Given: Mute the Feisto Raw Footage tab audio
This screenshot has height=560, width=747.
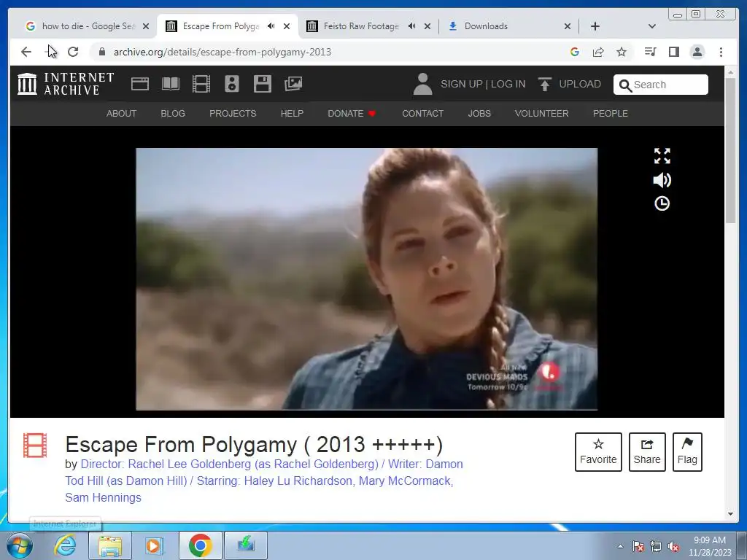Looking at the screenshot, I should [412, 26].
